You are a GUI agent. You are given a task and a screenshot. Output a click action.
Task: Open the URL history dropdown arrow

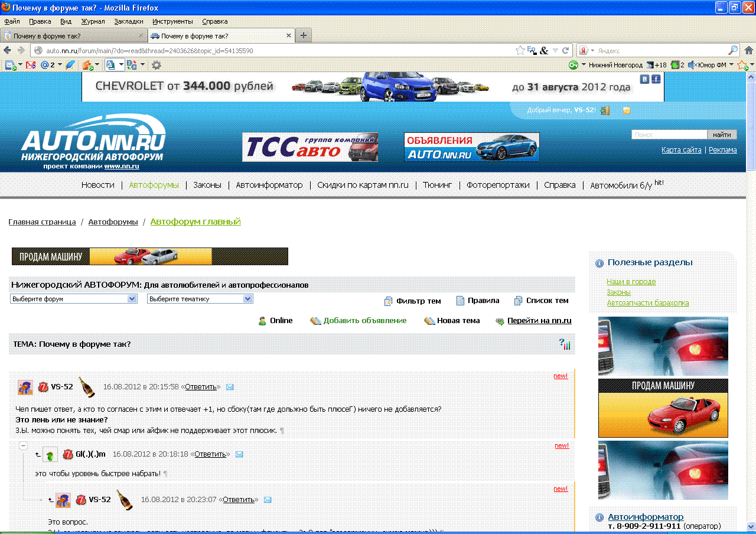555,50
